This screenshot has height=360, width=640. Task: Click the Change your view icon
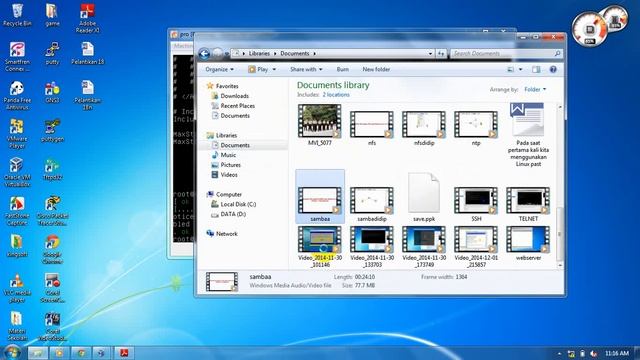pyautogui.click(x=510, y=69)
